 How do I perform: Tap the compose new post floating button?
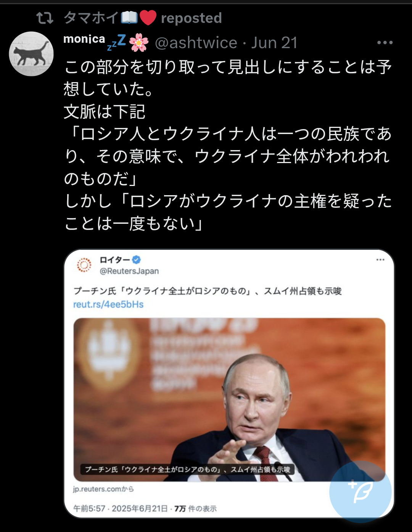point(360,492)
